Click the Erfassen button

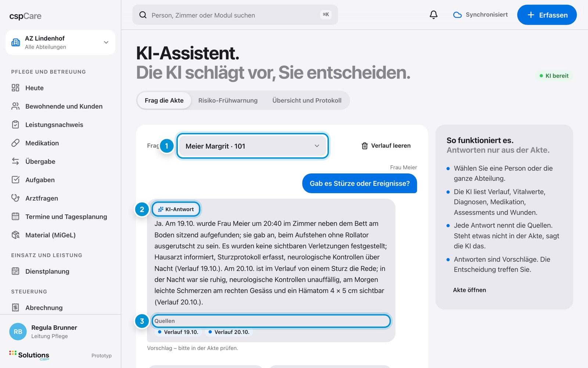[x=547, y=15]
